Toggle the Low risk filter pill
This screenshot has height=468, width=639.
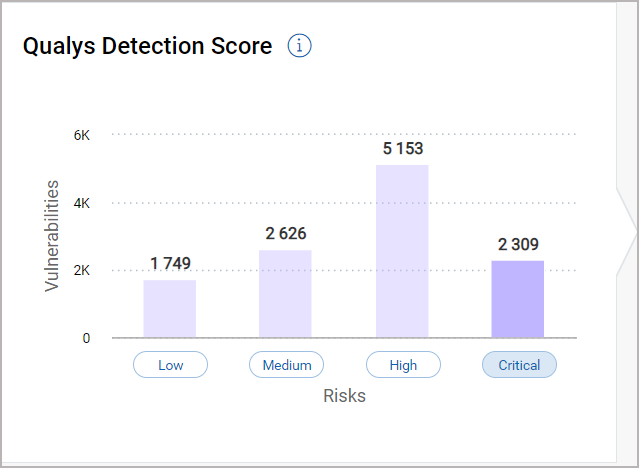[170, 365]
